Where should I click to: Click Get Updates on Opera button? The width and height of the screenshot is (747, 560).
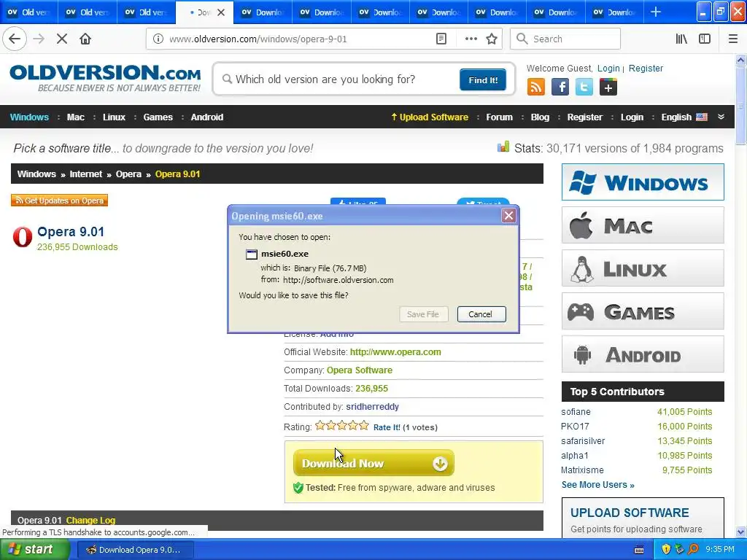pos(60,201)
